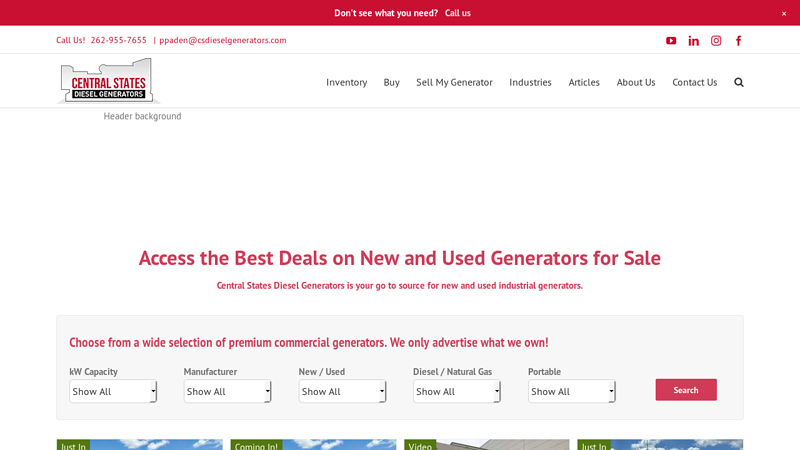
Task: Open the Industries menu item
Action: (x=530, y=82)
